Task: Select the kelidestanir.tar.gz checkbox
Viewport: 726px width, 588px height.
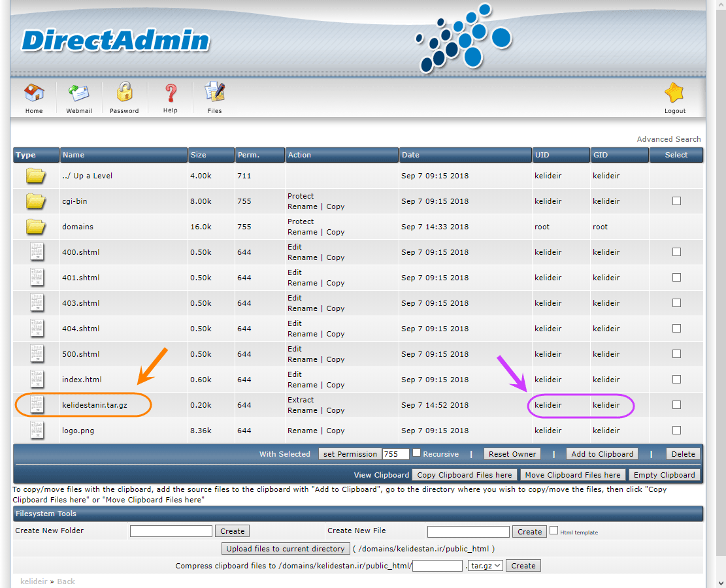Action: 676,404
